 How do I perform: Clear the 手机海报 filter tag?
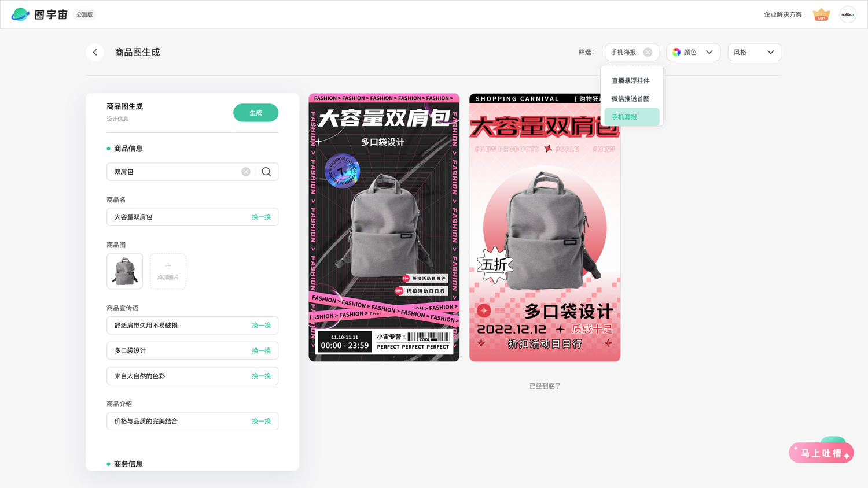pyautogui.click(x=648, y=52)
